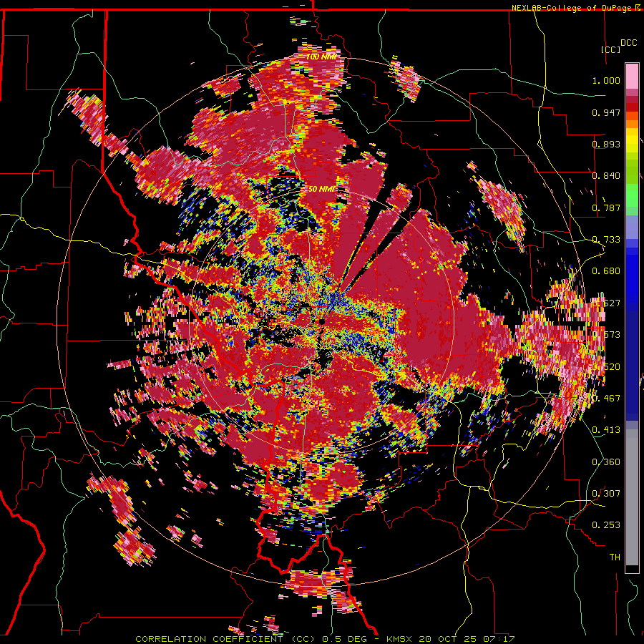Screen dimensions: 644x644
Task: Click the TH legend label
Action: pyautogui.click(x=615, y=557)
